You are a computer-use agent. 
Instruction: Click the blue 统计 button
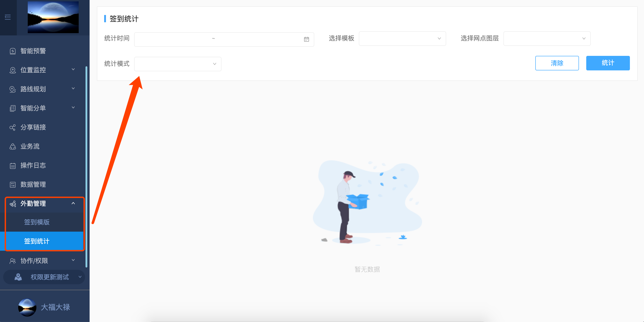click(608, 63)
